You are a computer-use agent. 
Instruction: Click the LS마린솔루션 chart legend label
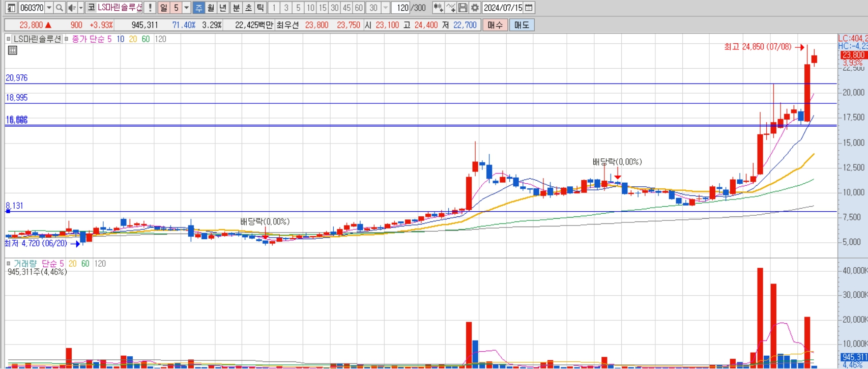[x=37, y=39]
